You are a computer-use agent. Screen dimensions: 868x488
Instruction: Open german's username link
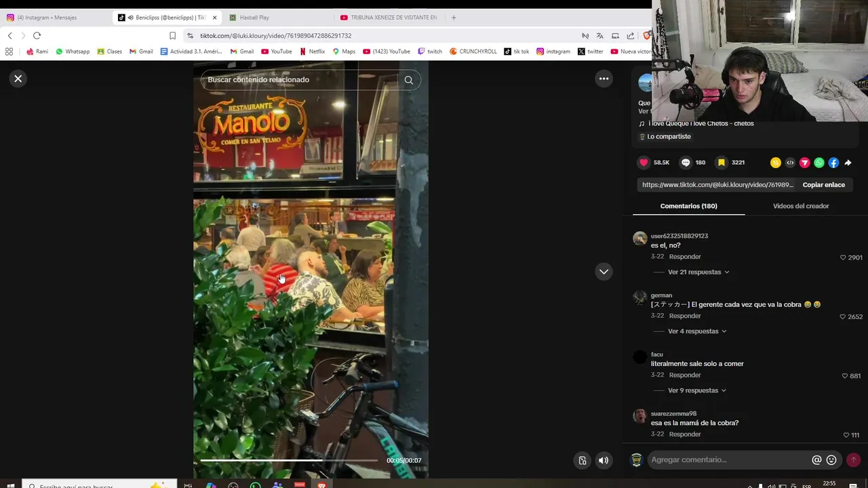[x=661, y=296]
